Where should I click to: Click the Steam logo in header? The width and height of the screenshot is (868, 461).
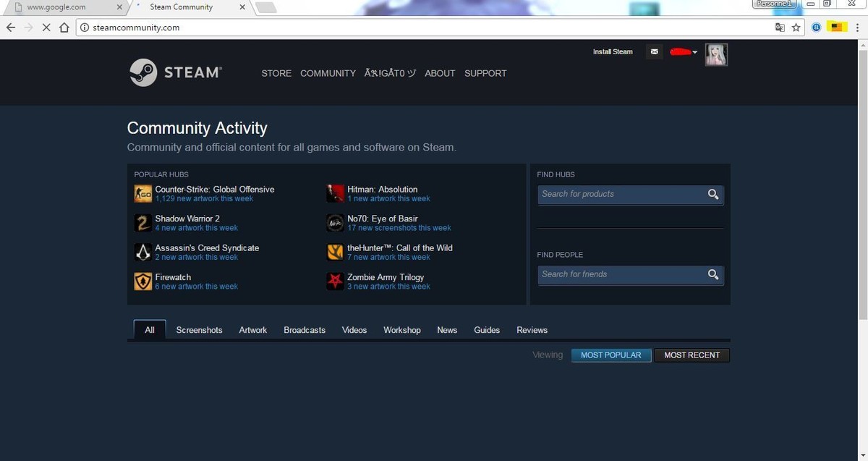(x=176, y=72)
